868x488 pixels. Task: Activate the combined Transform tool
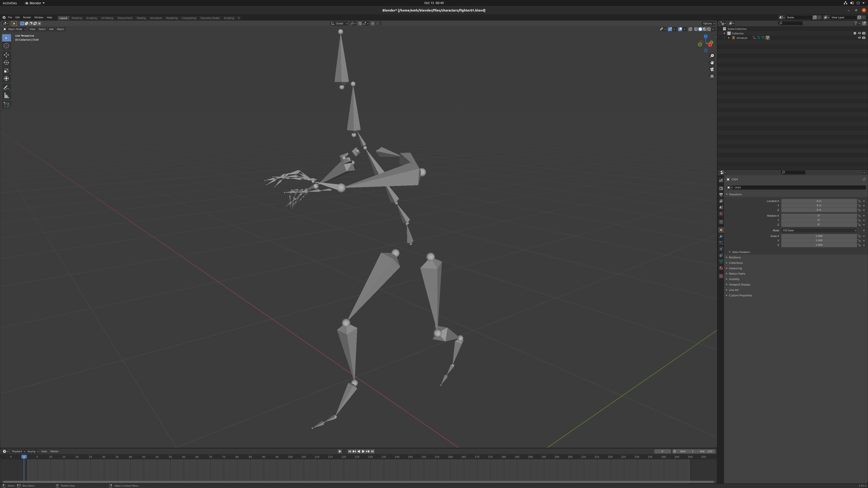coord(6,78)
